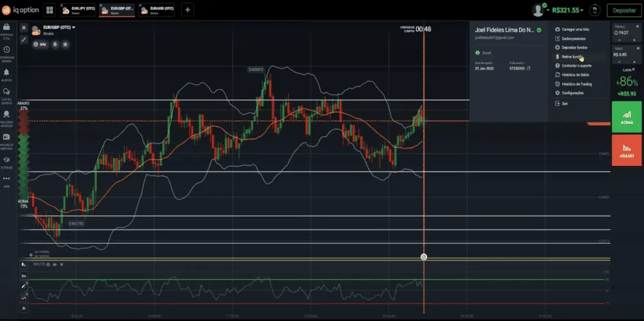The width and height of the screenshot is (644, 321).
Task: Click the 1% circular indicator in top bar
Action: [594, 10]
